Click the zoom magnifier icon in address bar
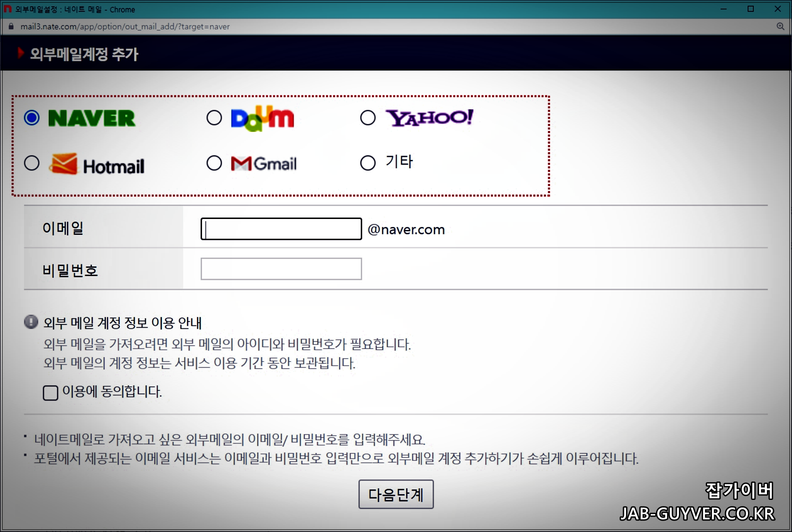Viewport: 792px width, 532px height. pyautogui.click(x=780, y=26)
